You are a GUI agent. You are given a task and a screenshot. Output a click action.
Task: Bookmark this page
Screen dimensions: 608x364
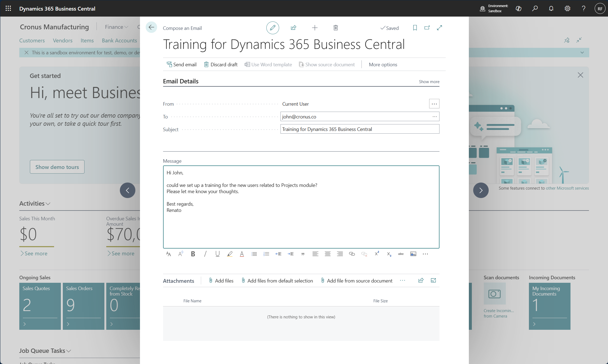point(415,28)
